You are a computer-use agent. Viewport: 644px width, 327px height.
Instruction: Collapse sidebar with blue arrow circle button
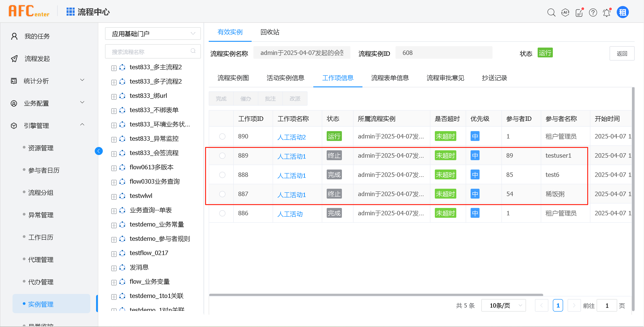click(x=99, y=151)
